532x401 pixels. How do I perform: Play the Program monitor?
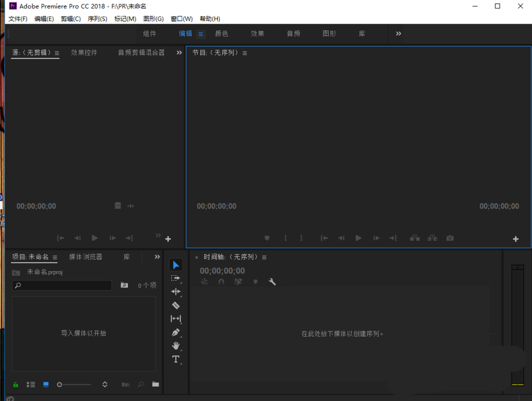(358, 238)
